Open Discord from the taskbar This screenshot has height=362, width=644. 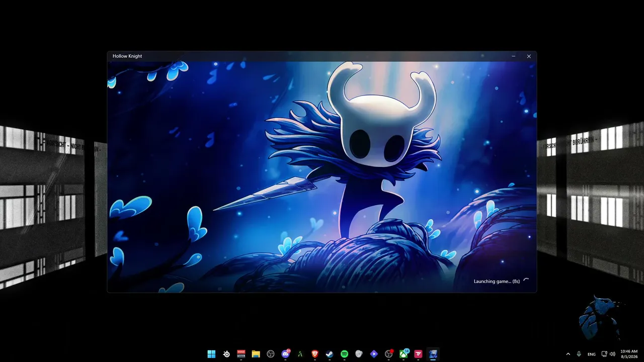(286, 354)
